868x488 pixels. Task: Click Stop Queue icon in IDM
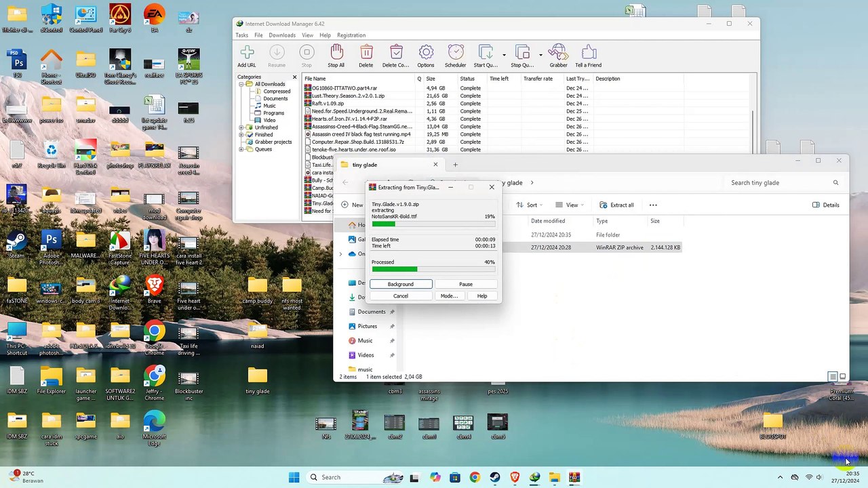(x=522, y=56)
